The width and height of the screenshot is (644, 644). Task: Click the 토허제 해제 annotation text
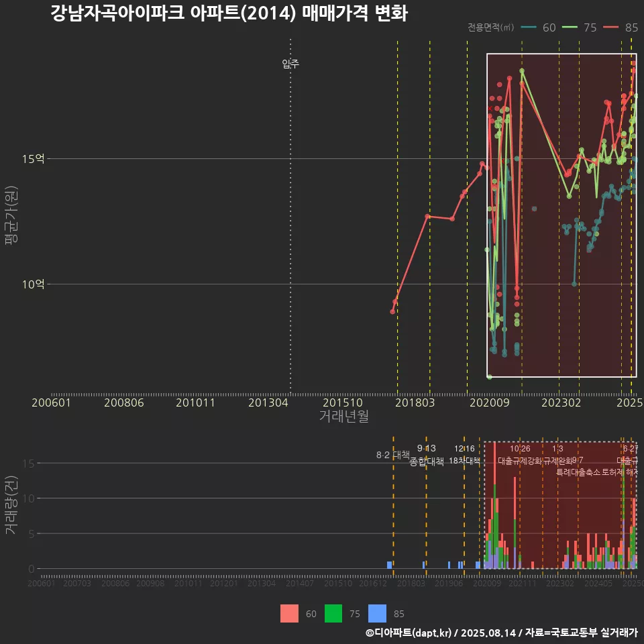619,472
